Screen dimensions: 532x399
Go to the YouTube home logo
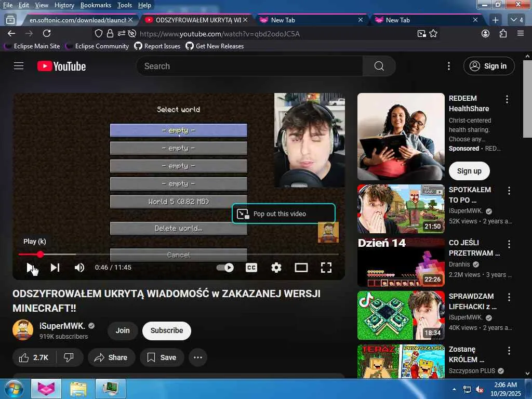(61, 66)
